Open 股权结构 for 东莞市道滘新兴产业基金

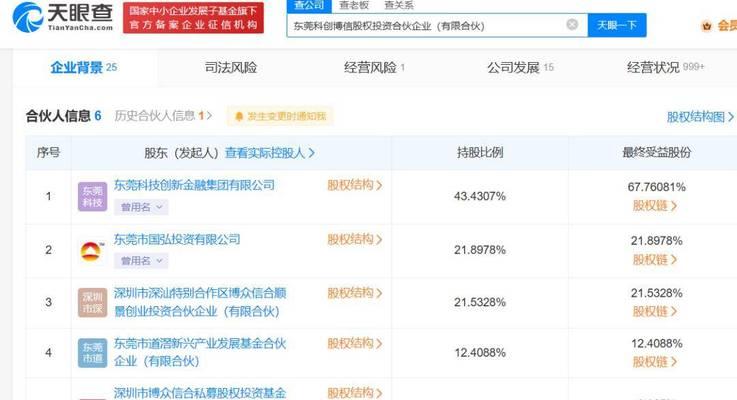click(x=355, y=344)
